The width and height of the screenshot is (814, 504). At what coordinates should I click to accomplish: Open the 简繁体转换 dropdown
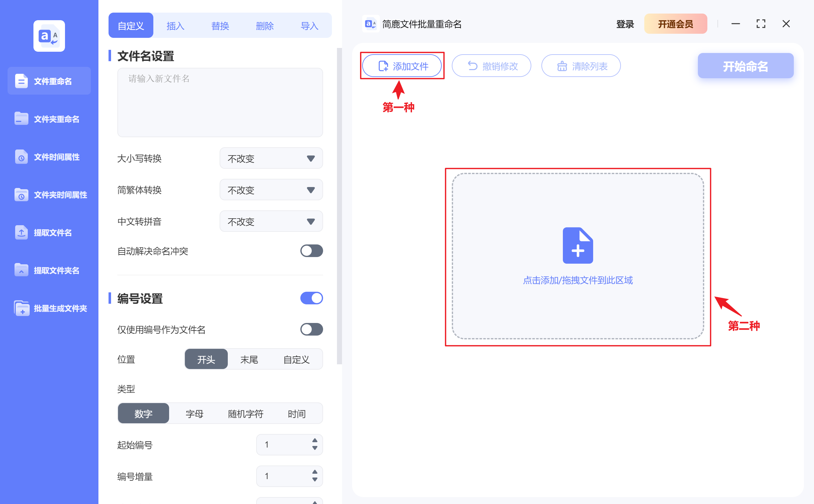271,190
